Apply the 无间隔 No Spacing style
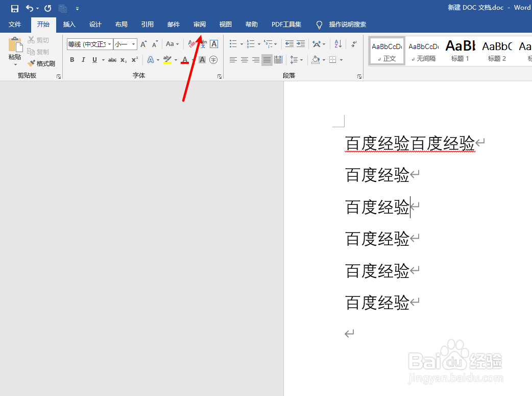The image size is (532, 396). coord(424,51)
